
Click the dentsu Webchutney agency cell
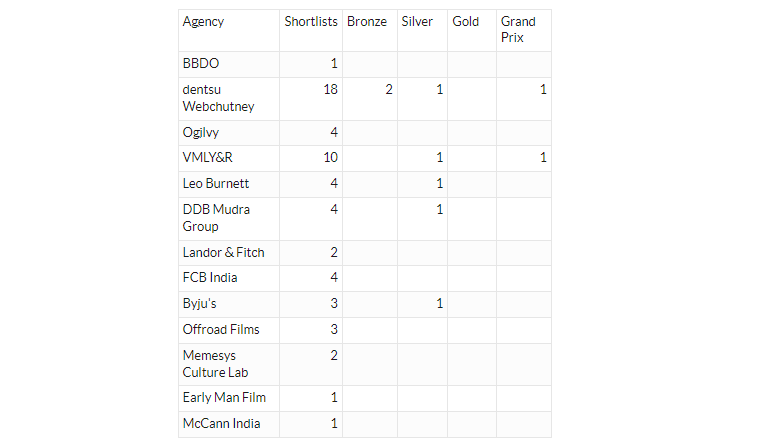click(x=229, y=99)
